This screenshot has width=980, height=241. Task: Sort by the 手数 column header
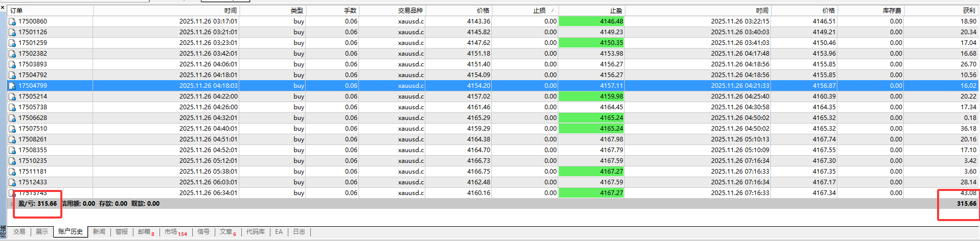click(332, 10)
